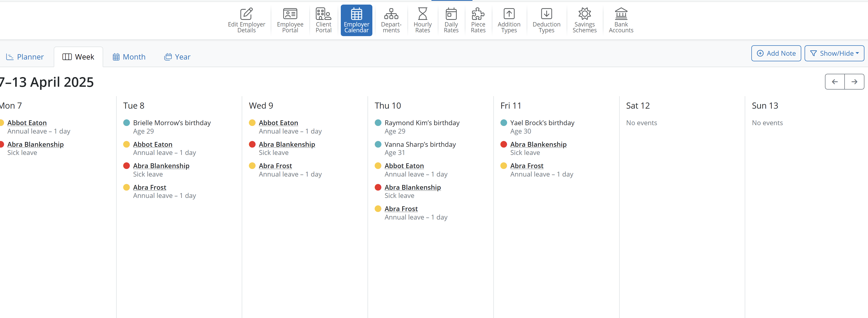Click Age 30 under Yael Brock's birthday
Viewport: 868px width, 318px height.
(520, 131)
